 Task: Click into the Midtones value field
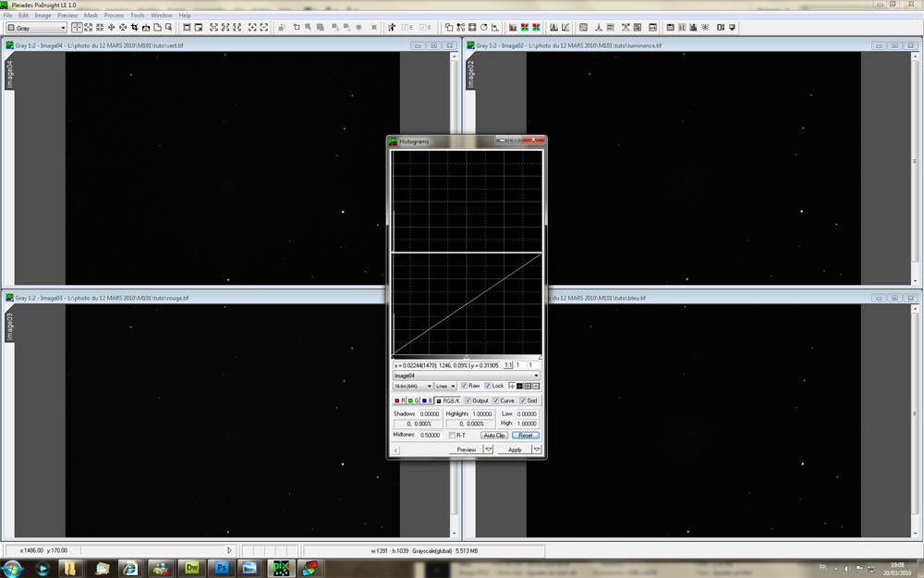pos(430,435)
